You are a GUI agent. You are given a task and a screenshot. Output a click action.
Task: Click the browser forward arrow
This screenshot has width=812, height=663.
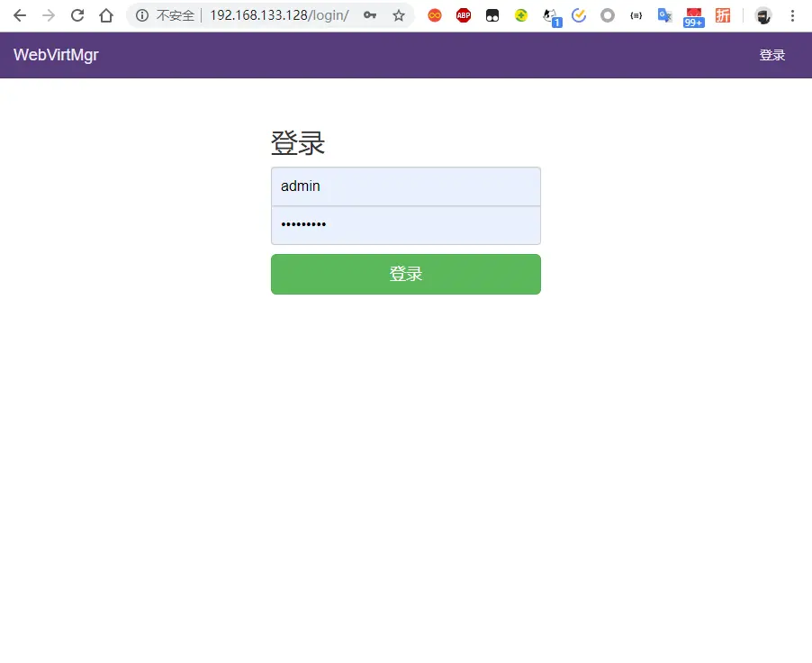click(x=49, y=15)
